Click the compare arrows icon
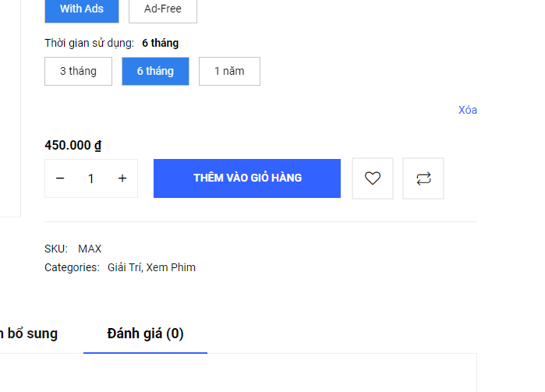545x392 pixels. [x=423, y=178]
